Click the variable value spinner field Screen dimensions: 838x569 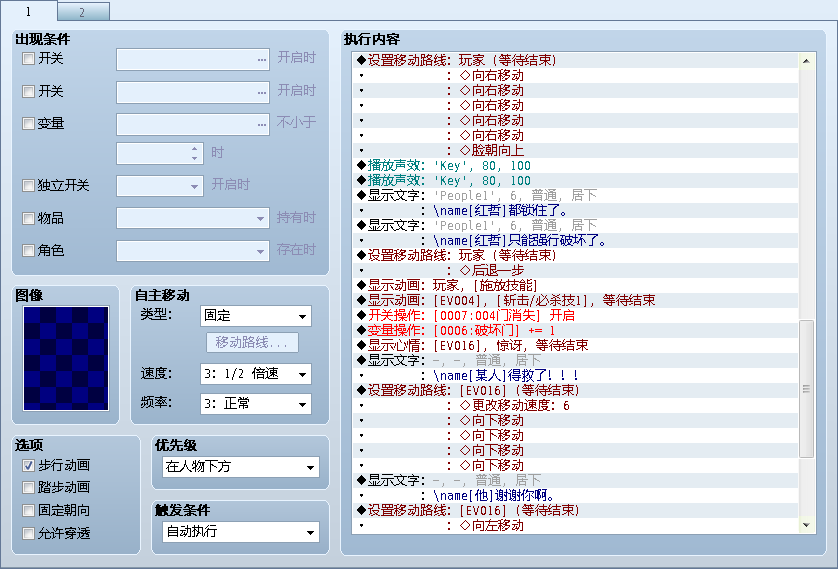pyautogui.click(x=160, y=154)
